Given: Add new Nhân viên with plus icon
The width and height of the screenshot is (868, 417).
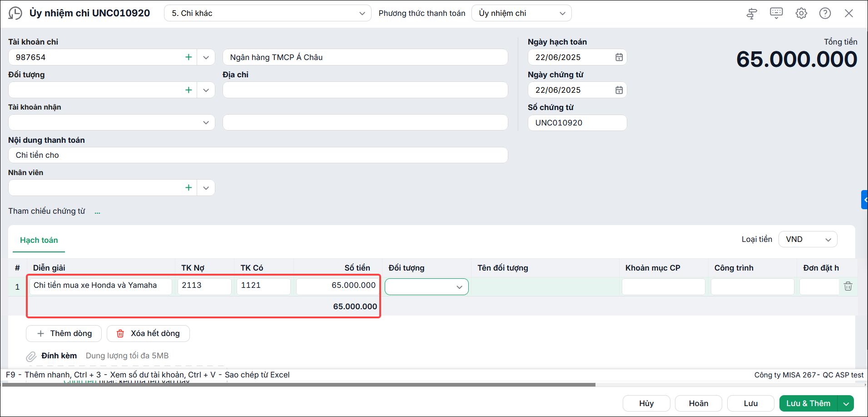Looking at the screenshot, I should 188,188.
